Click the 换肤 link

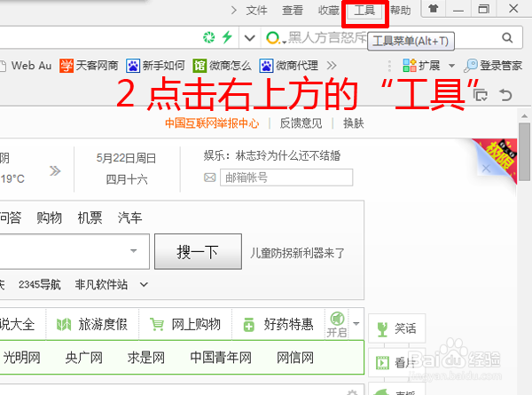[354, 123]
